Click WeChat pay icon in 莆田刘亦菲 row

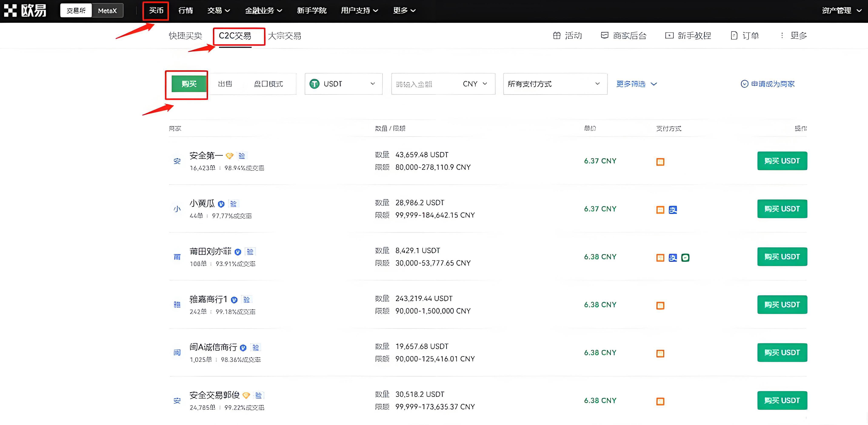(685, 258)
